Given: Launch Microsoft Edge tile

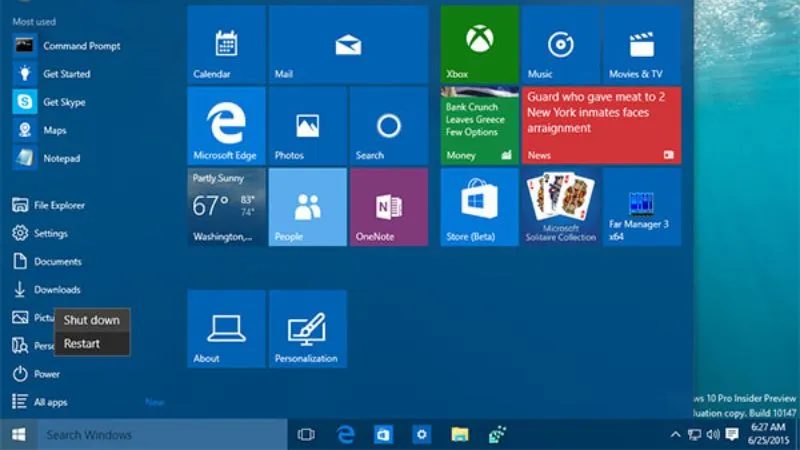Looking at the screenshot, I should pyautogui.click(x=226, y=125).
